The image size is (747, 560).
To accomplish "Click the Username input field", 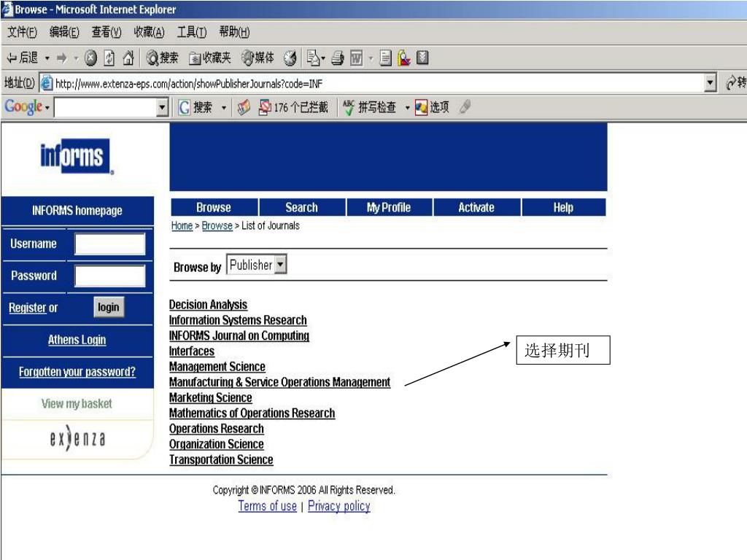I will pos(109,244).
